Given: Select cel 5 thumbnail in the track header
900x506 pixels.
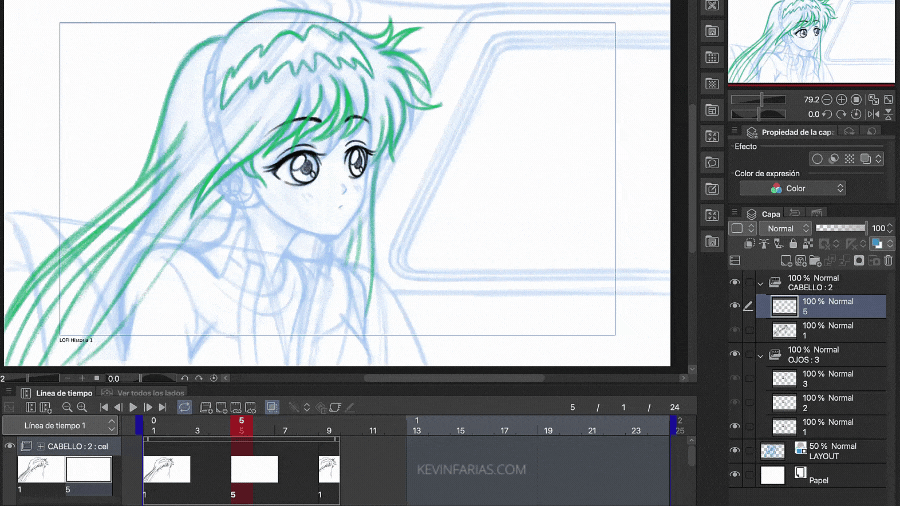Looking at the screenshot, I should coord(88,469).
